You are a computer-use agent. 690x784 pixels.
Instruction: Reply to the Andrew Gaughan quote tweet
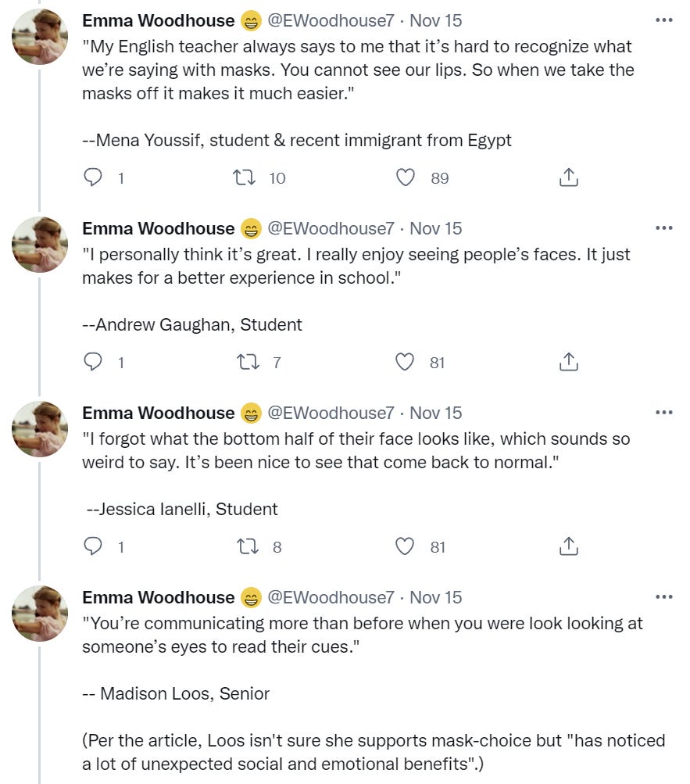[93, 363]
